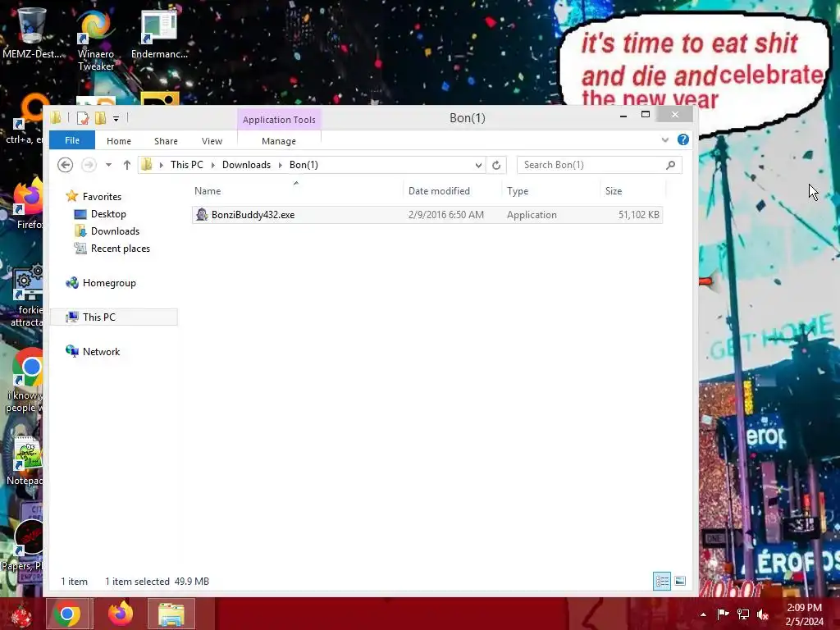Click the Back navigation arrow

tap(66, 165)
